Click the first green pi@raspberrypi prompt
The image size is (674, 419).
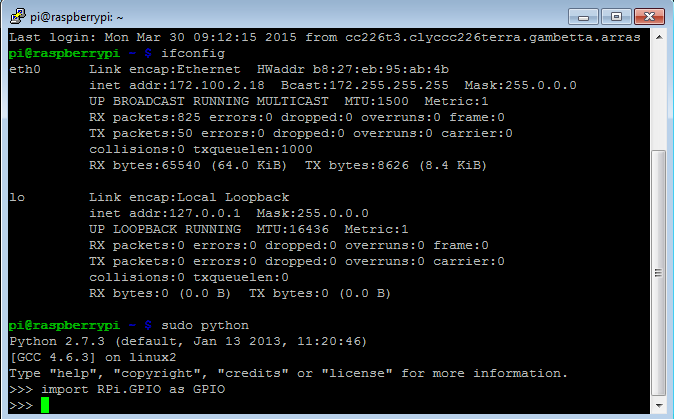(x=64, y=53)
